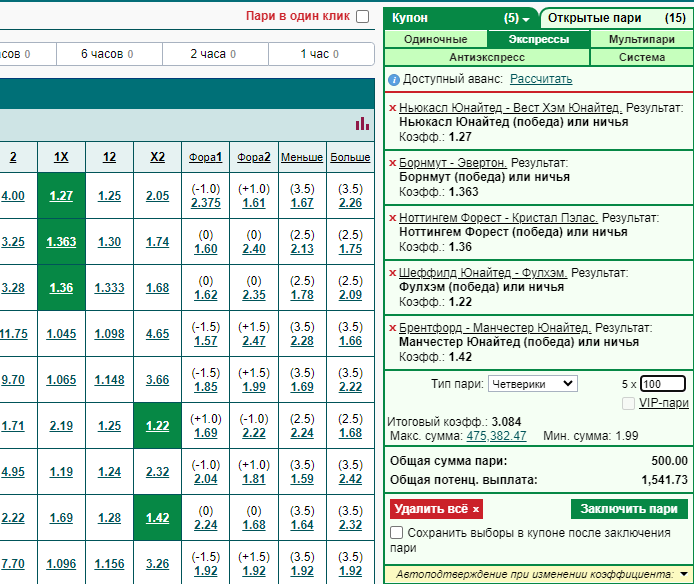Open the Мультипари tab
Viewport: 694px width, 584px height.
click(x=641, y=39)
